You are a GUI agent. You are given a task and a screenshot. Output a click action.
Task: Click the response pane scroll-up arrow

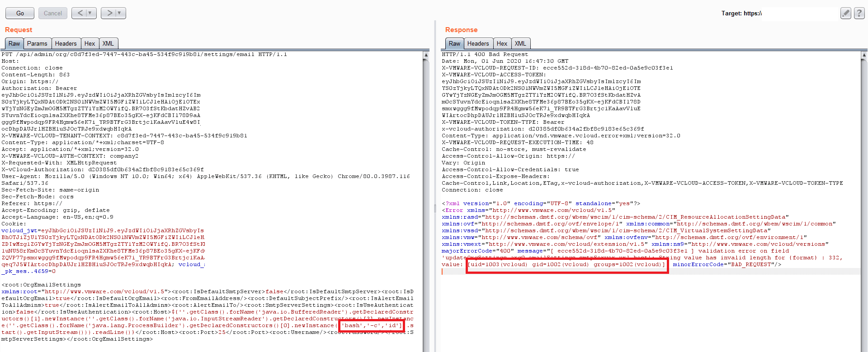click(x=864, y=55)
